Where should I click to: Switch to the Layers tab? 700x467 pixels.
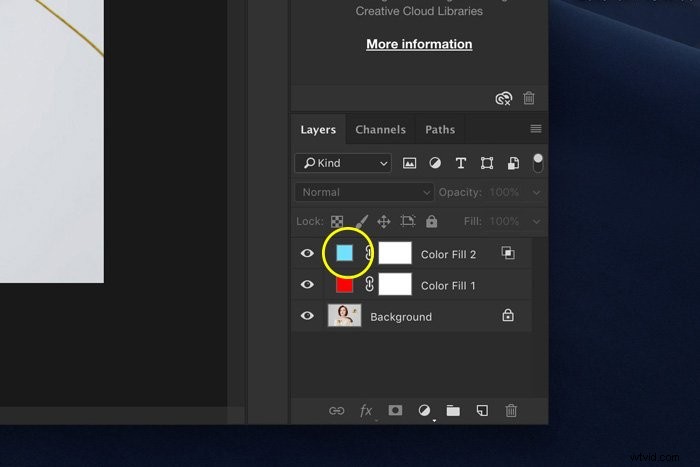pyautogui.click(x=318, y=129)
